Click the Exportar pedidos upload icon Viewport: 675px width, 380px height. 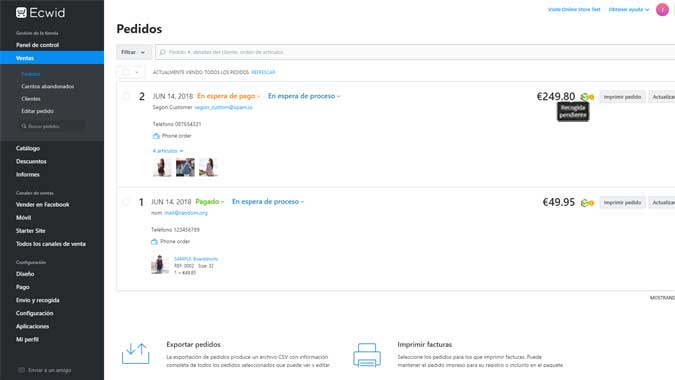pyautogui.click(x=136, y=354)
